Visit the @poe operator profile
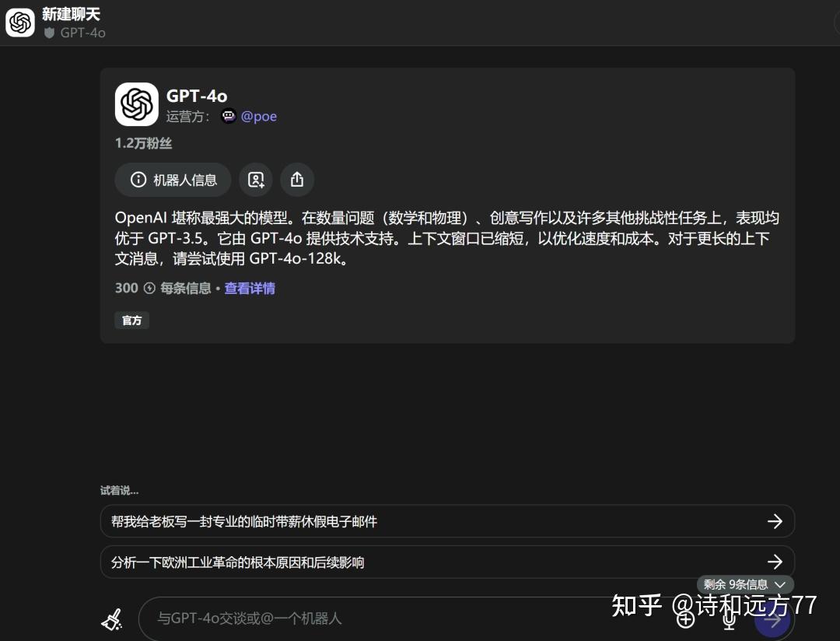 coord(260,116)
